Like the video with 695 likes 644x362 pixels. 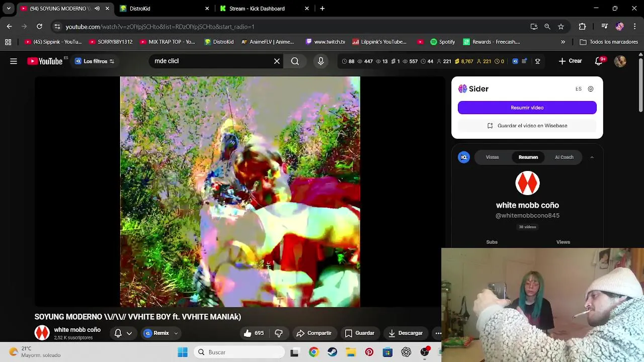point(254,333)
